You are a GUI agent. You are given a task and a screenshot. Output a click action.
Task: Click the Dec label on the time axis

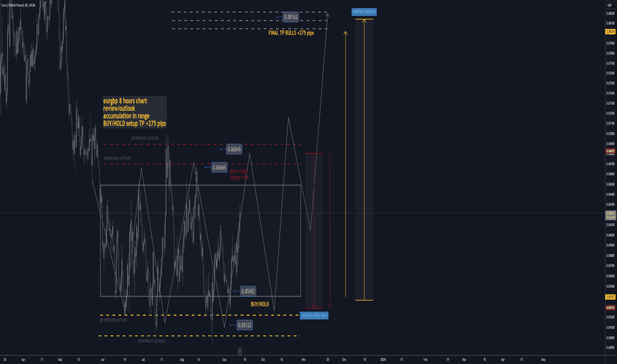click(x=344, y=359)
